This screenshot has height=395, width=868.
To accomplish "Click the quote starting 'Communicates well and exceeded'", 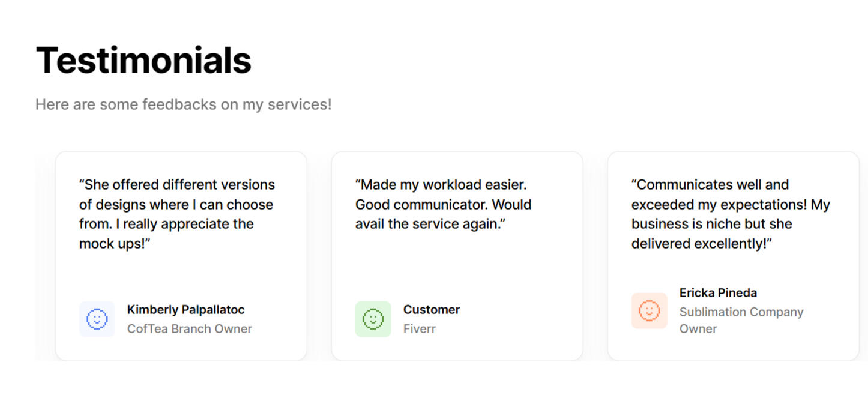I will point(730,214).
